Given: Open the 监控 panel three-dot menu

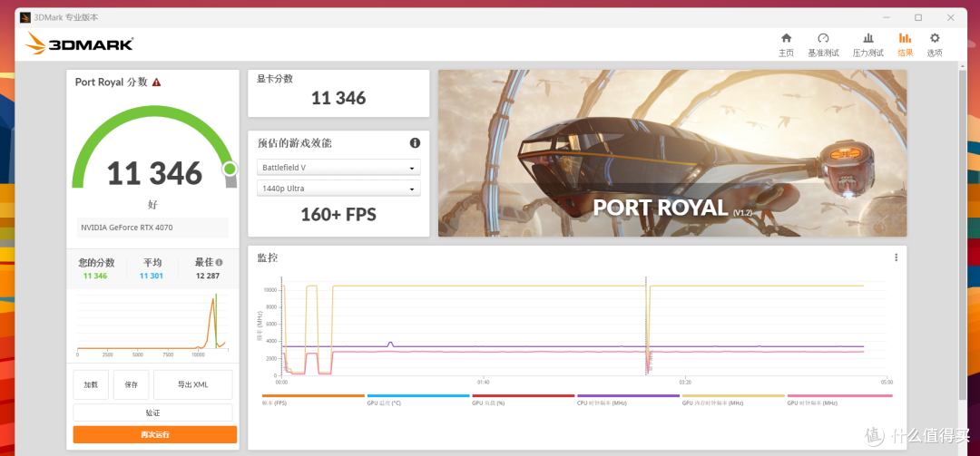Looking at the screenshot, I should coord(896,257).
